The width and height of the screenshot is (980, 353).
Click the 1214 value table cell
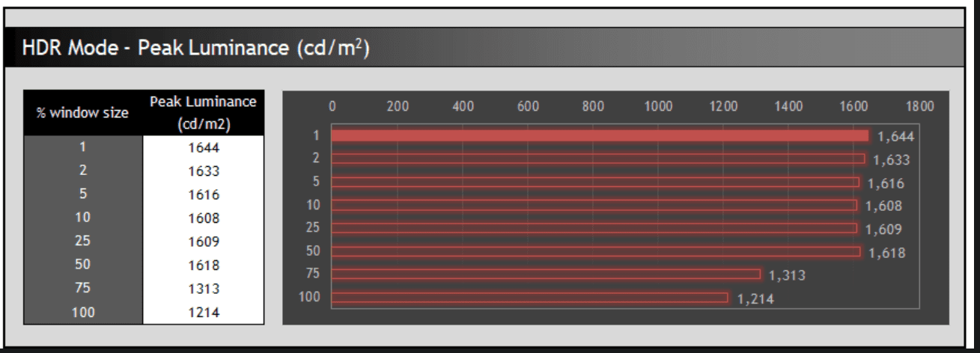(x=204, y=312)
